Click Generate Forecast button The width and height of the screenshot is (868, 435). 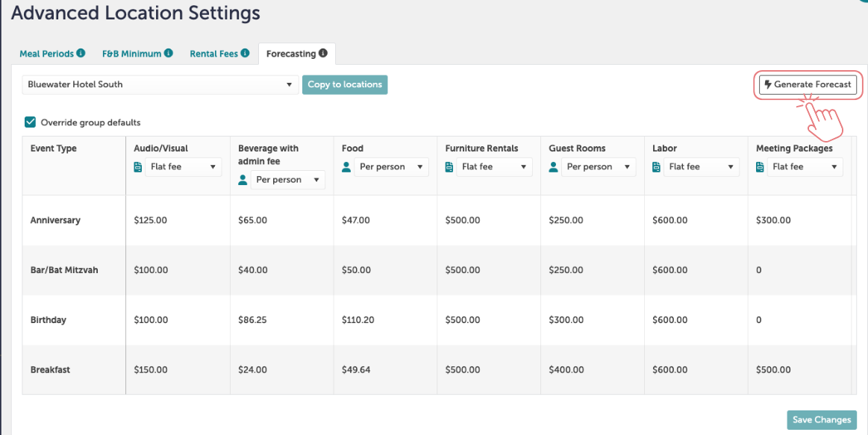point(808,84)
